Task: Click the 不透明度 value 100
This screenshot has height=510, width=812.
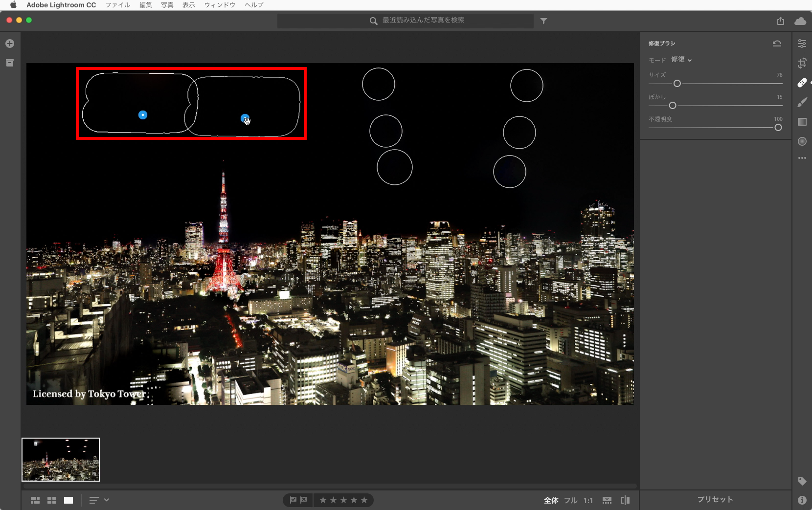Action: 778,119
